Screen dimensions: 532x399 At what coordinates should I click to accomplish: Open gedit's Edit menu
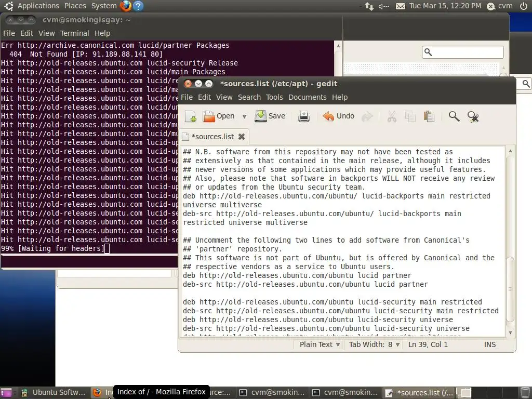204,97
